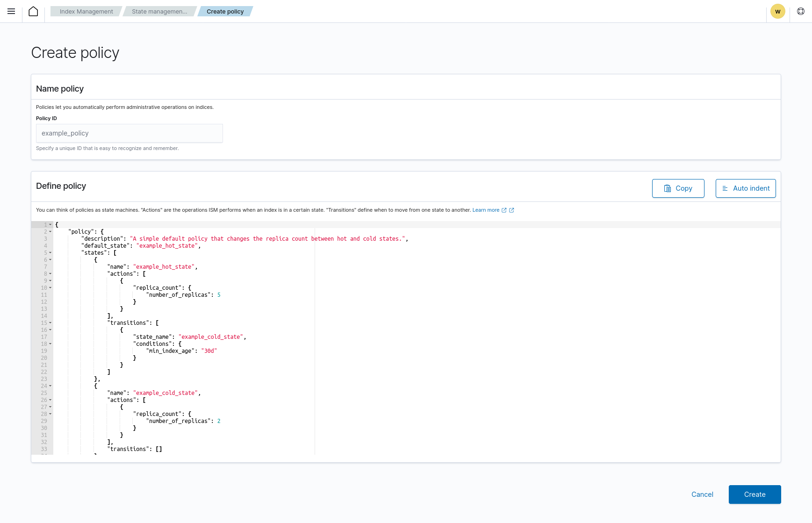Collapse the "replica_count" fold at line 10
This screenshot has height=523, width=812.
pos(50,288)
